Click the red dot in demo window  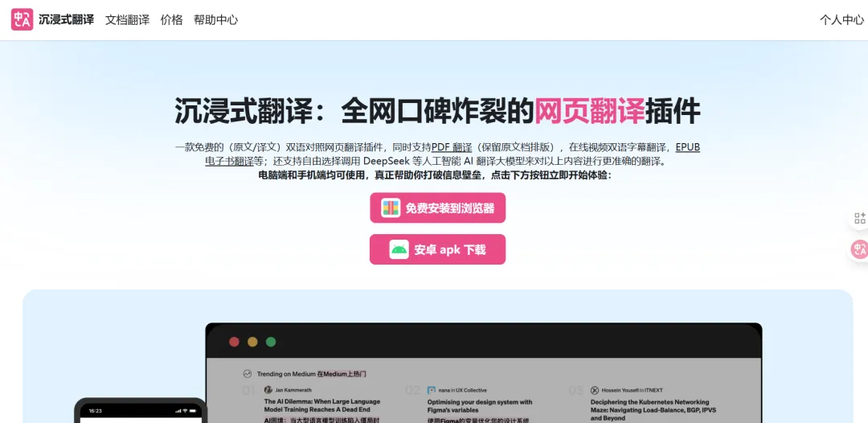(x=234, y=342)
